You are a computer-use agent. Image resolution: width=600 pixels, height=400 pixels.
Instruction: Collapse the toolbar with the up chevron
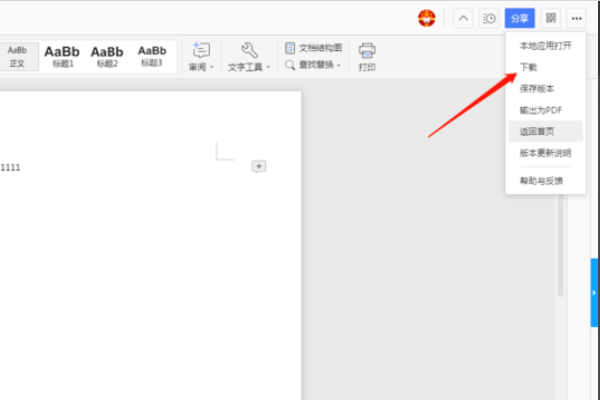coord(463,18)
